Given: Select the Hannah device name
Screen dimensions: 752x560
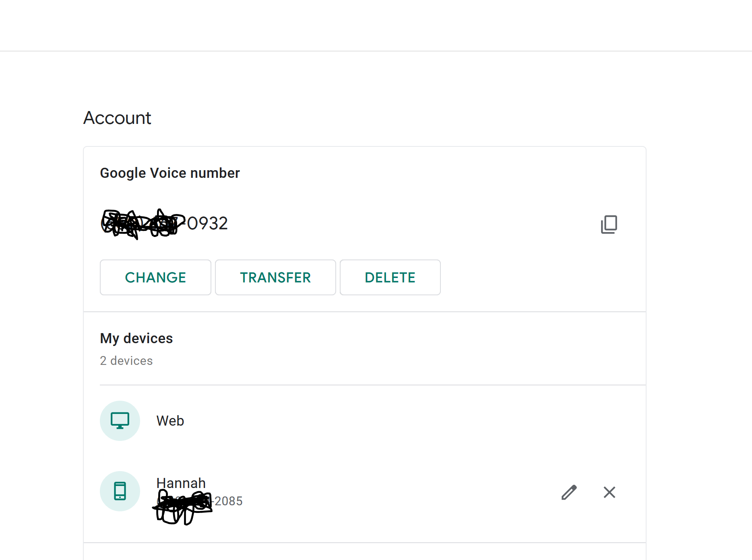Looking at the screenshot, I should click(181, 483).
